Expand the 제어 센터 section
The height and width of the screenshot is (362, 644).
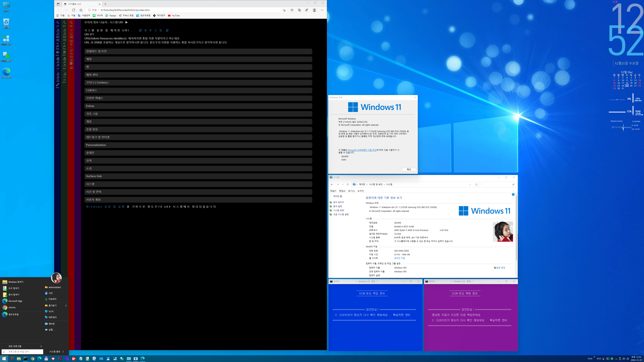(198, 75)
